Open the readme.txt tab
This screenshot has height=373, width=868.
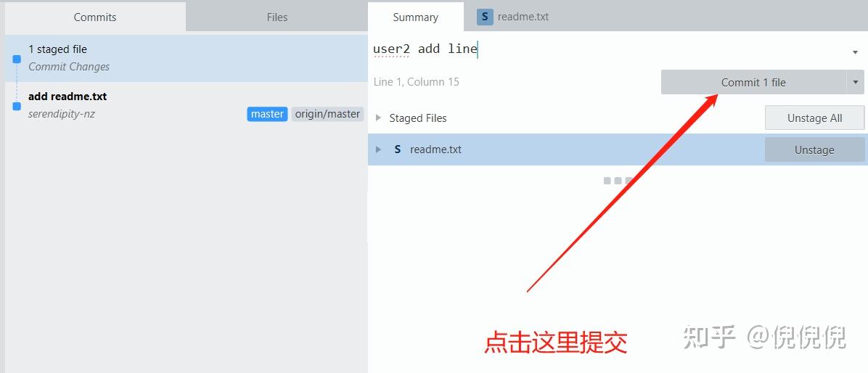[513, 17]
